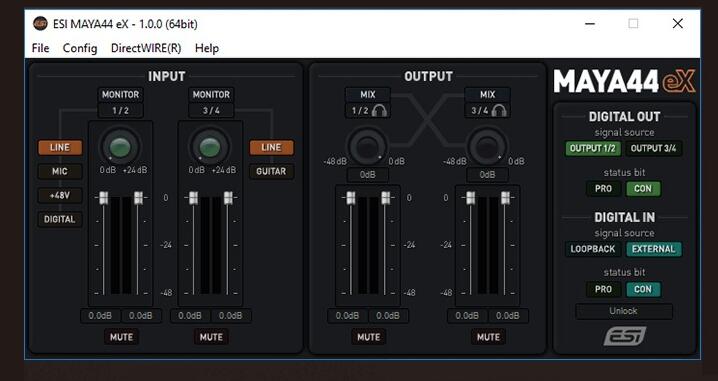Mute output 1/2 channel
Viewport: 718px width, 381px height.
coord(369,337)
